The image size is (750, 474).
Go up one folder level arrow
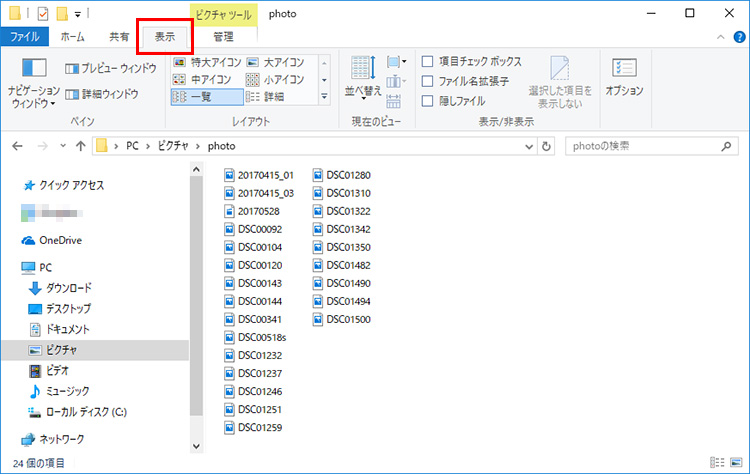tap(80, 146)
